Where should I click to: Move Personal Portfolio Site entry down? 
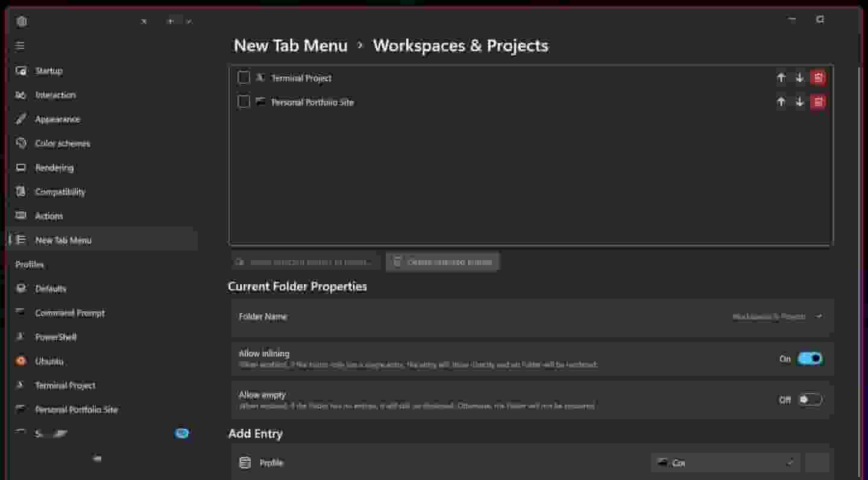[799, 102]
